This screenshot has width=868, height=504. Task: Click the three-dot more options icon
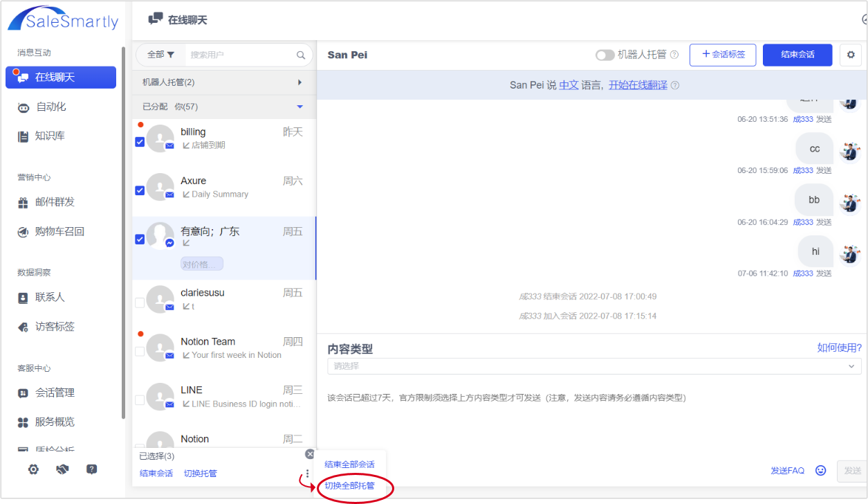307,474
